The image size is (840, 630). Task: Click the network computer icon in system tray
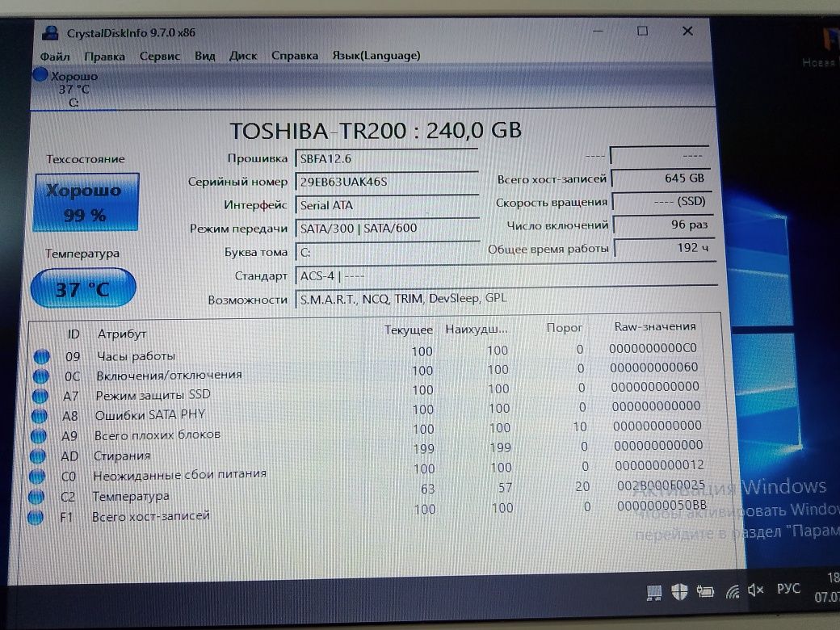point(654,593)
